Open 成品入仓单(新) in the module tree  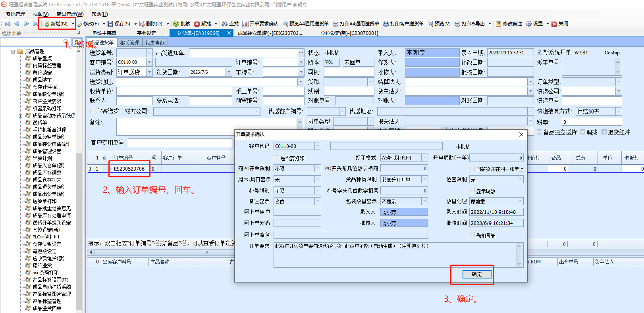click(48, 165)
